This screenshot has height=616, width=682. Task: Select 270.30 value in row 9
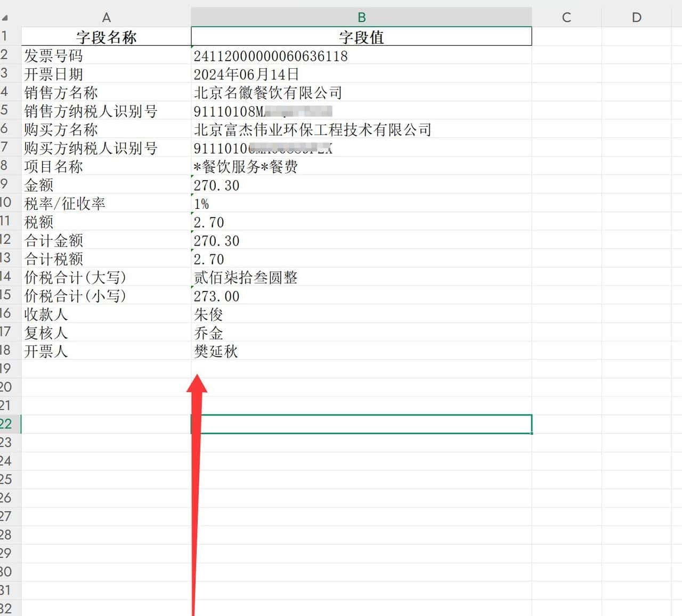pyautogui.click(x=361, y=185)
